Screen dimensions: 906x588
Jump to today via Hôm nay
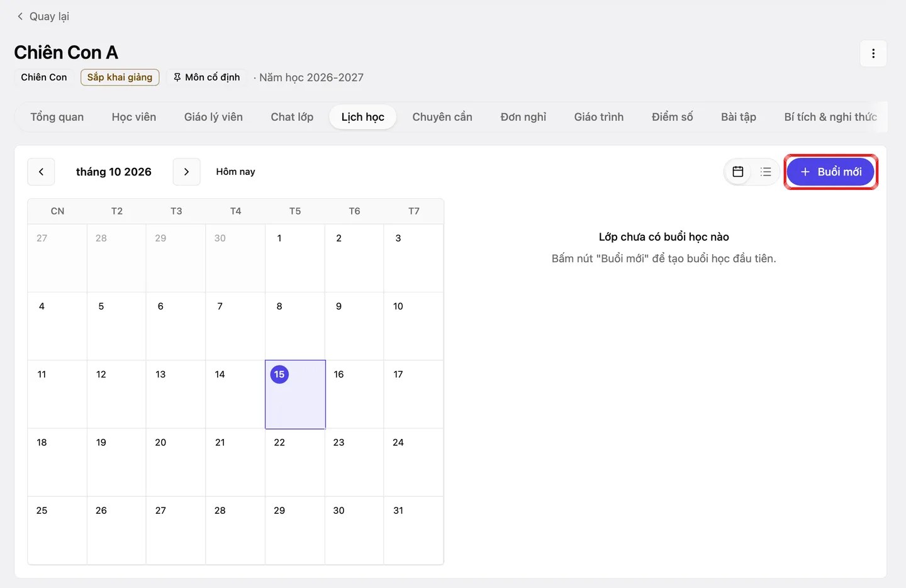pos(235,172)
